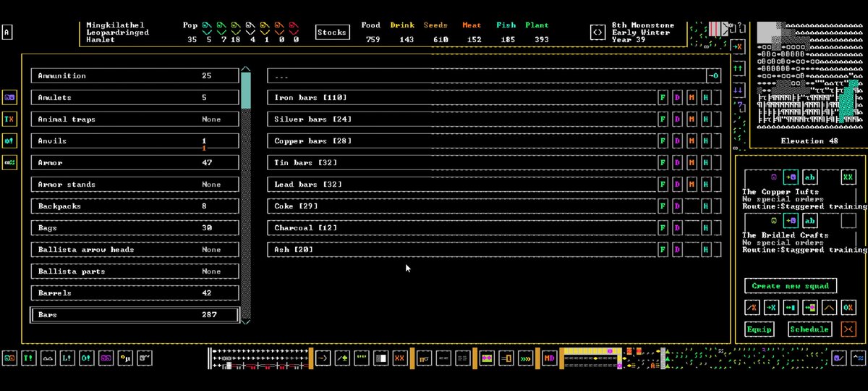Screen dimensions: 868x391
Task: Click the green up-arrows elevation button
Action: (738, 68)
